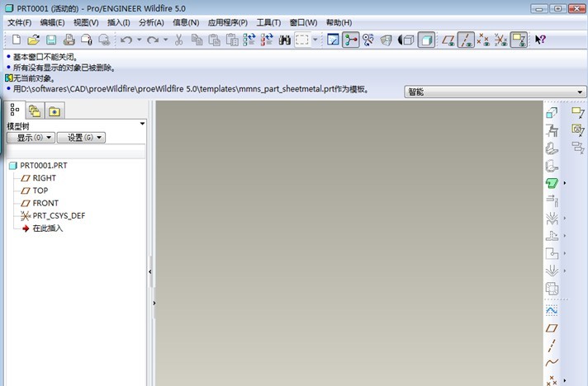Click the model tree search field
This screenshot has width=588, height=386.
point(76,152)
